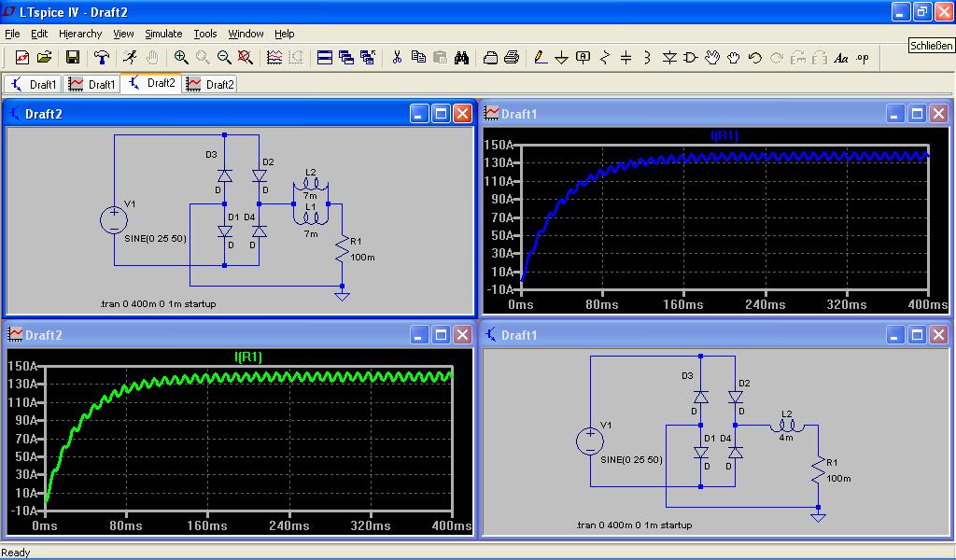Click the Save floppy disk icon

(x=72, y=58)
